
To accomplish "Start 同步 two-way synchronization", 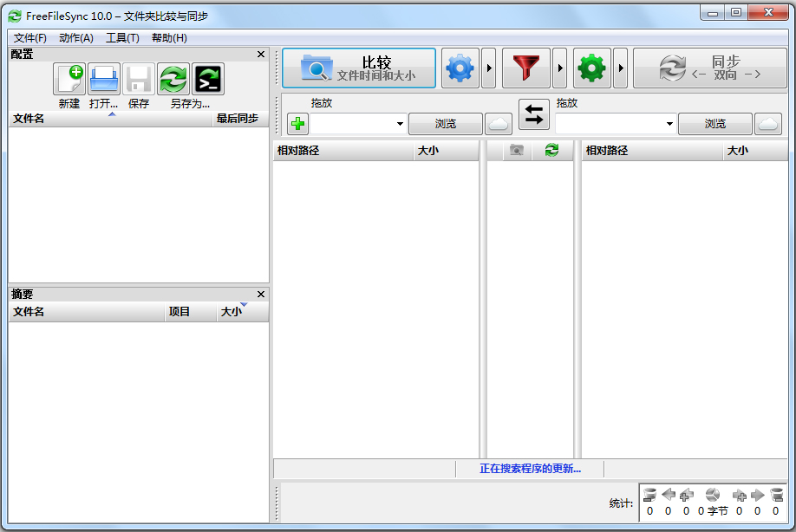I will (x=709, y=68).
